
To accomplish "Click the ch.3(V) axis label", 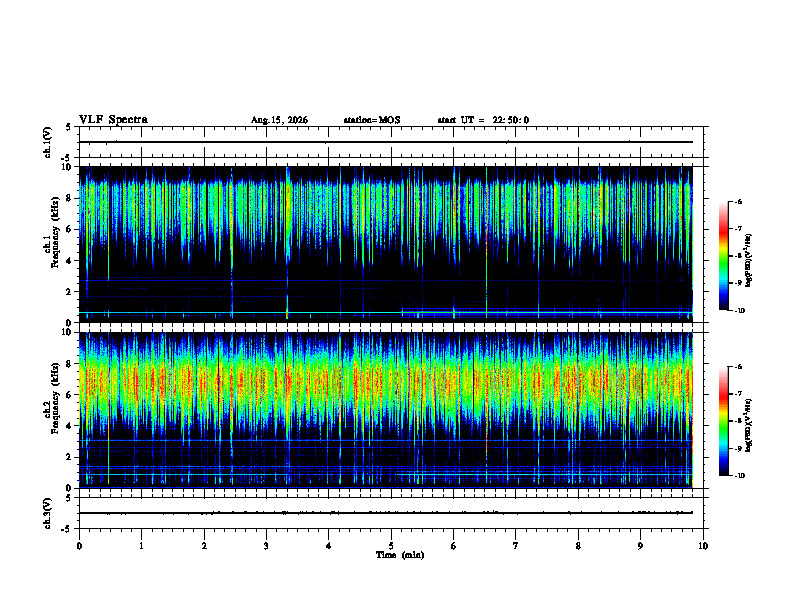I will pos(48,514).
